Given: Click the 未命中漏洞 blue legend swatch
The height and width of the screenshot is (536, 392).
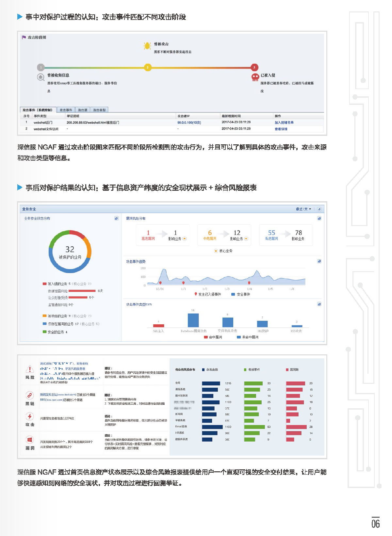Looking at the screenshot, I should pyautogui.click(x=239, y=337).
